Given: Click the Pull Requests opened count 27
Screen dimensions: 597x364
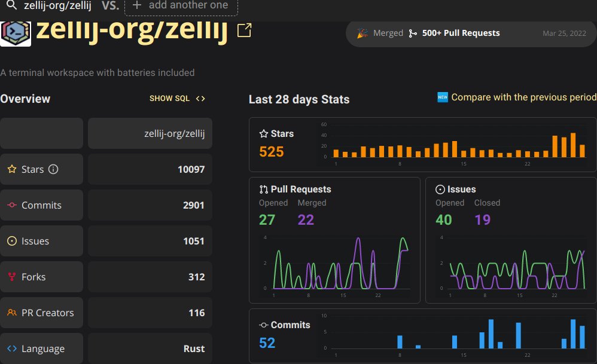Looking at the screenshot, I should pos(267,220).
